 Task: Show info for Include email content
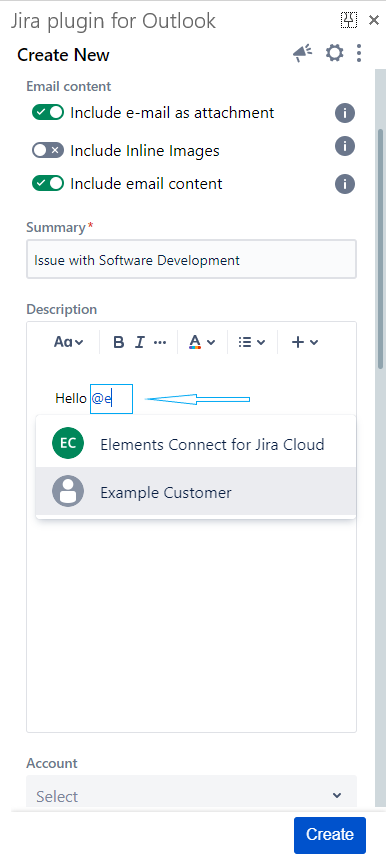tap(345, 184)
